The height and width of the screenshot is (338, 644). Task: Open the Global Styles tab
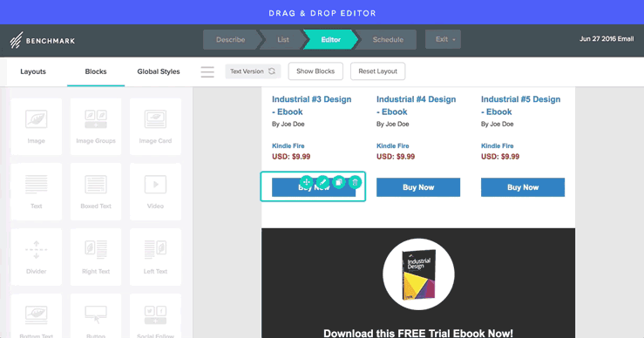coord(159,71)
